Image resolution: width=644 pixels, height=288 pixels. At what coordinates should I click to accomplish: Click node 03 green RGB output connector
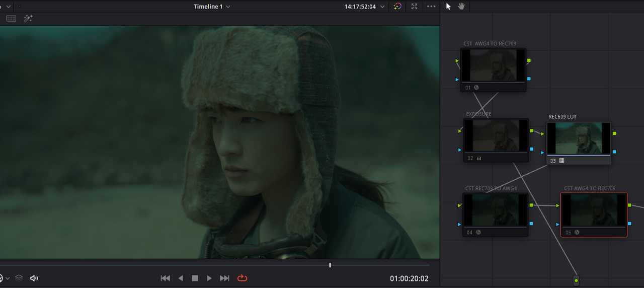pyautogui.click(x=614, y=133)
